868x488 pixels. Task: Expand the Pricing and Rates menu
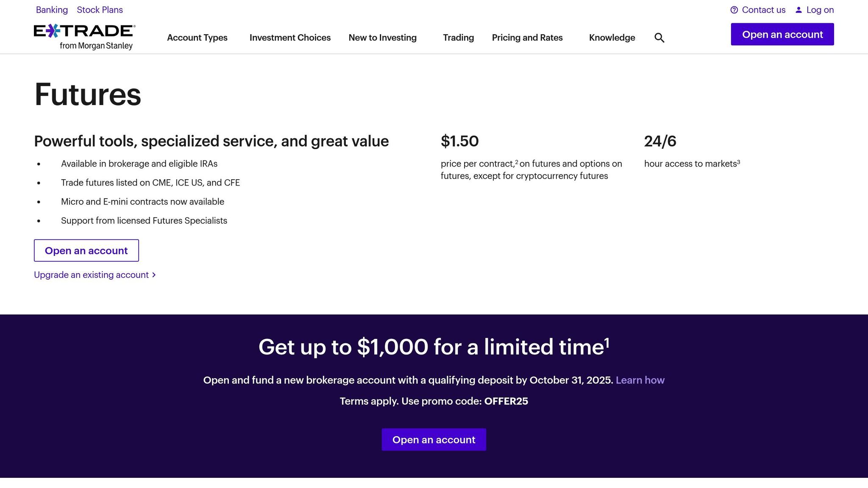tap(527, 38)
